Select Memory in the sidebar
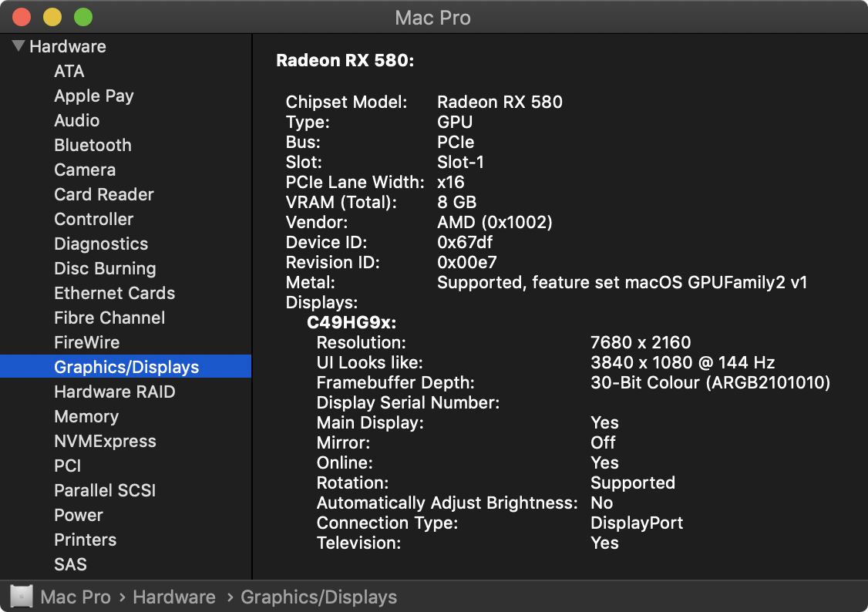This screenshot has height=612, width=868. pyautogui.click(x=86, y=417)
